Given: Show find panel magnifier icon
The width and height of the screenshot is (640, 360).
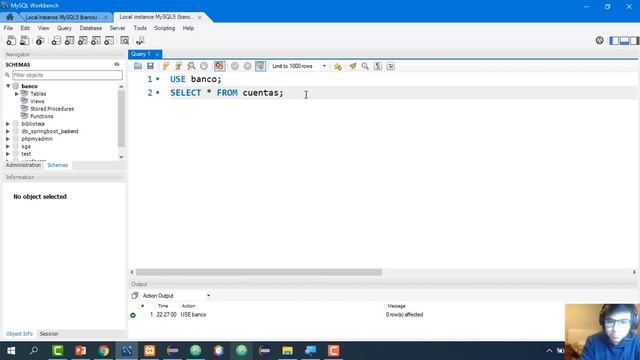Looking at the screenshot, I should click(365, 66).
